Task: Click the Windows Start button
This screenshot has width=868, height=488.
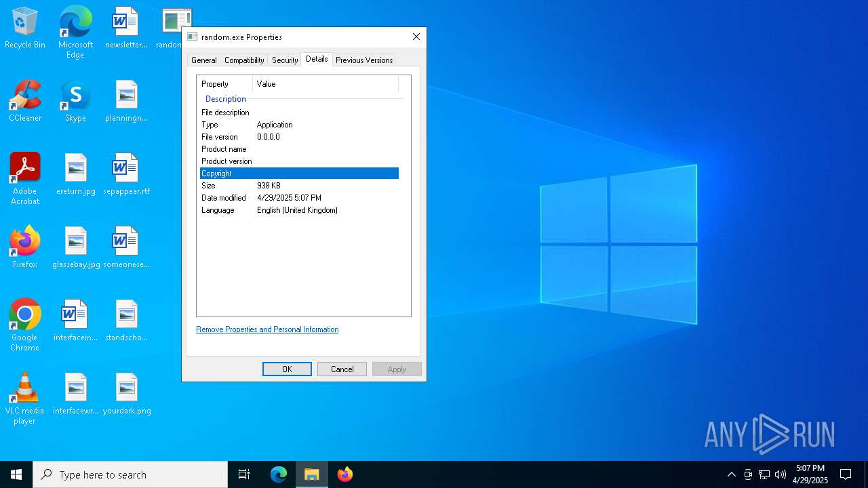Action: pos(16,474)
